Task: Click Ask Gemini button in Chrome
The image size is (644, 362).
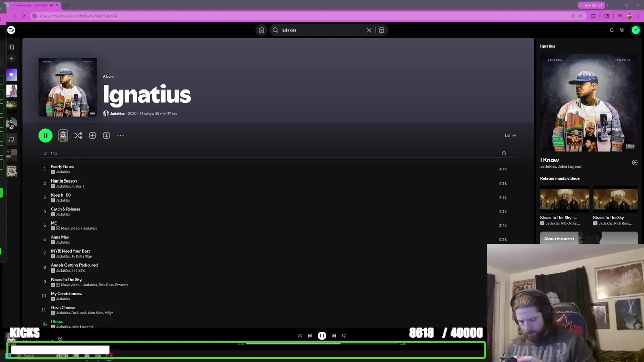Action: 591,5
